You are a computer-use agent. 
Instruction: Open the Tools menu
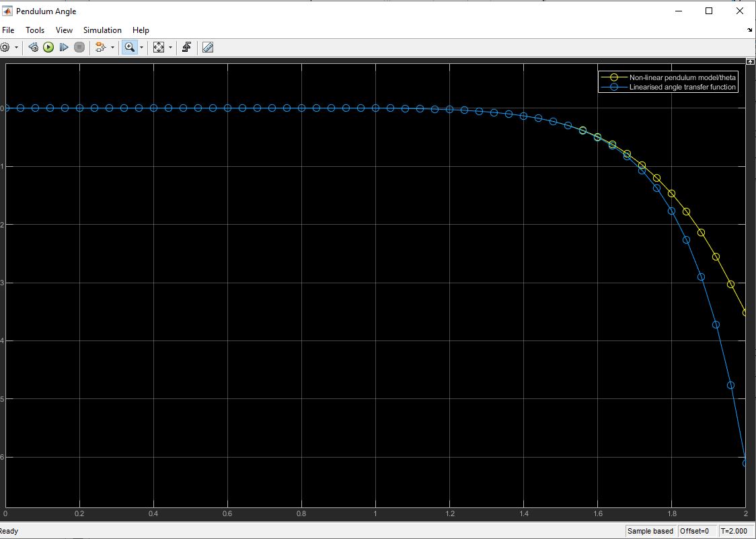pos(35,30)
